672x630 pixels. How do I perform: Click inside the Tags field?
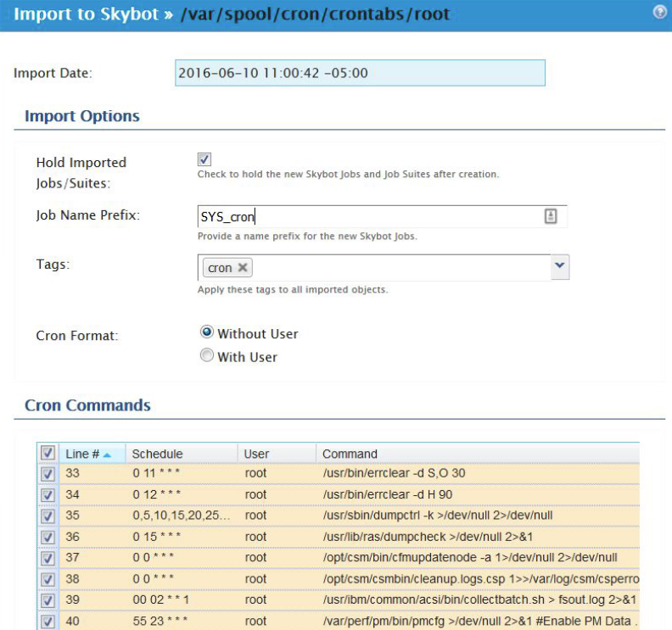click(373, 268)
